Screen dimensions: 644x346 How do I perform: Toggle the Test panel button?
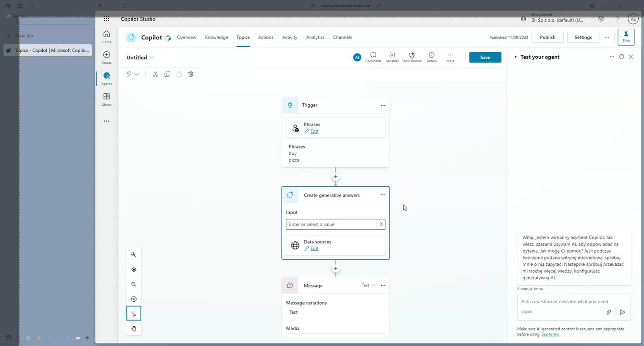(x=626, y=37)
